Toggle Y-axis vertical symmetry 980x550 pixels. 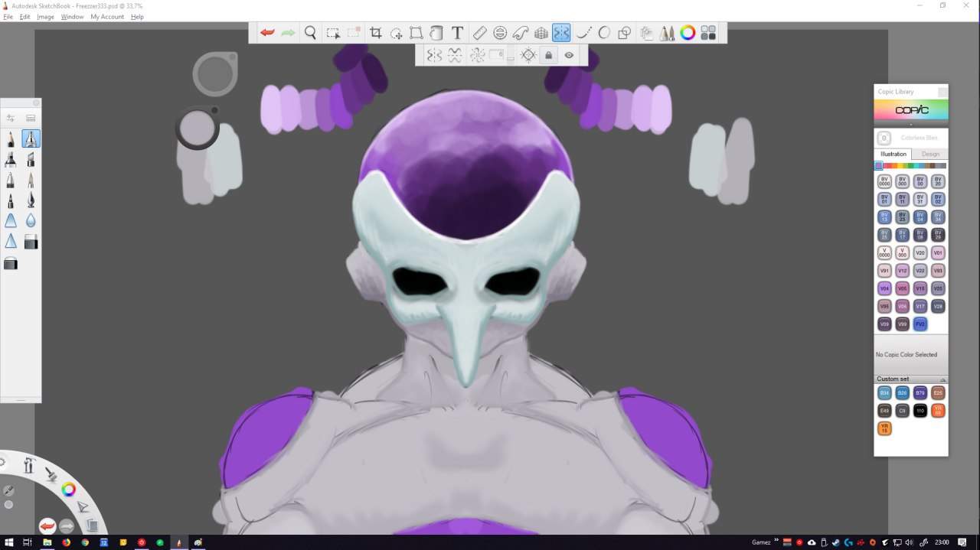coord(434,55)
